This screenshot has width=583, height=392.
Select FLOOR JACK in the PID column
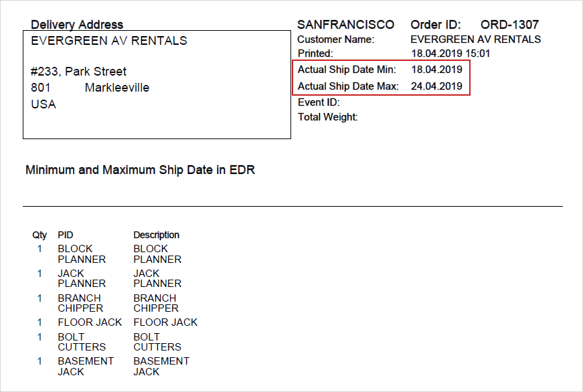click(x=90, y=322)
